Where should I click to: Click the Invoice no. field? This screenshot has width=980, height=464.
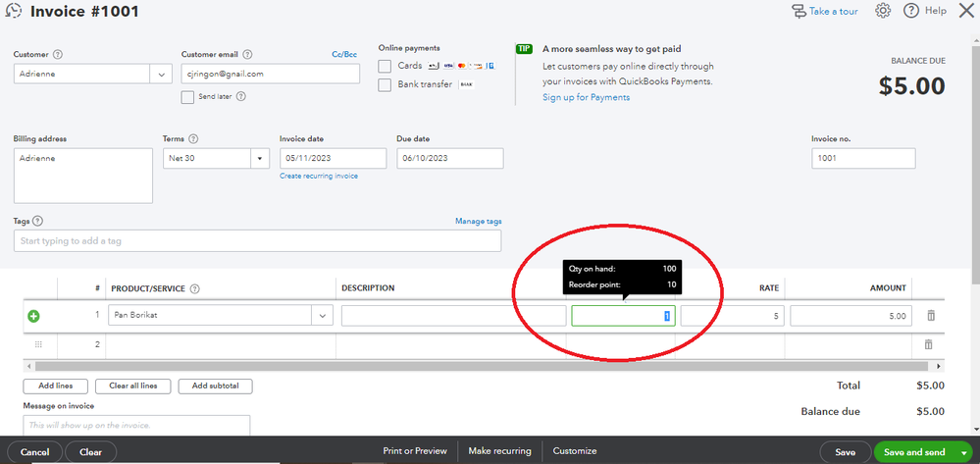coord(863,159)
